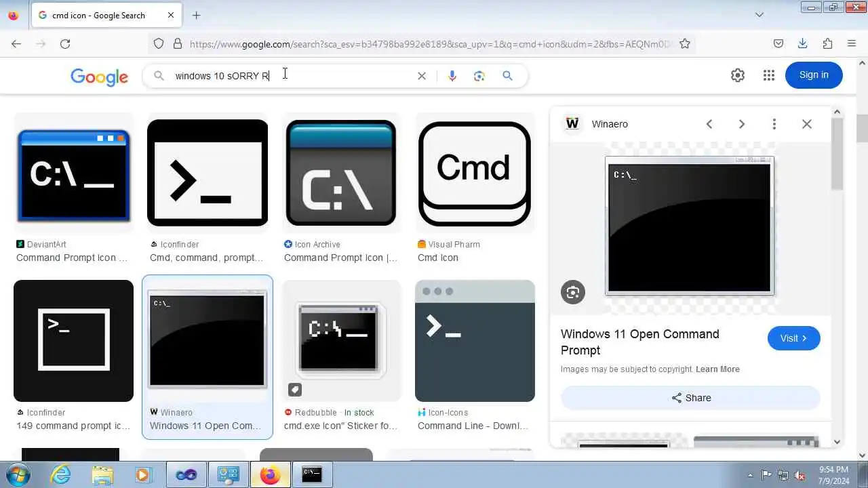Image resolution: width=868 pixels, height=488 pixels.
Task: Show hidden system tray icons
Action: pyautogui.click(x=750, y=475)
